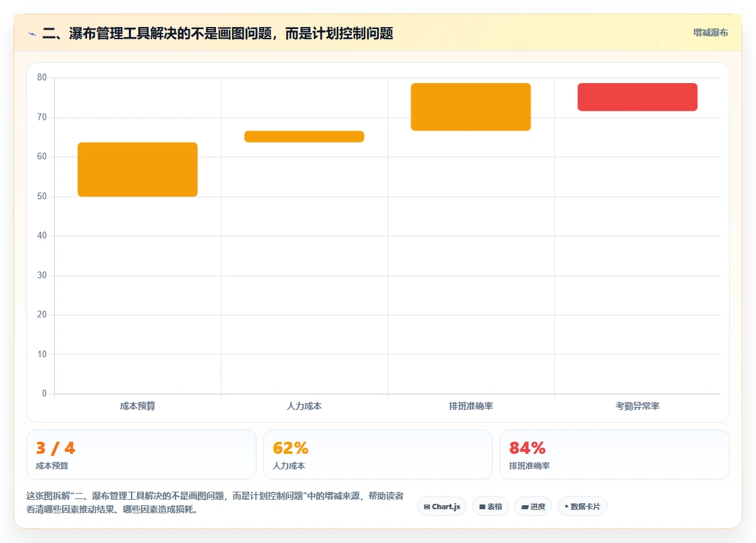Open the 3 / 4 成本预算 data card
This screenshot has width=756, height=543.
[141, 455]
